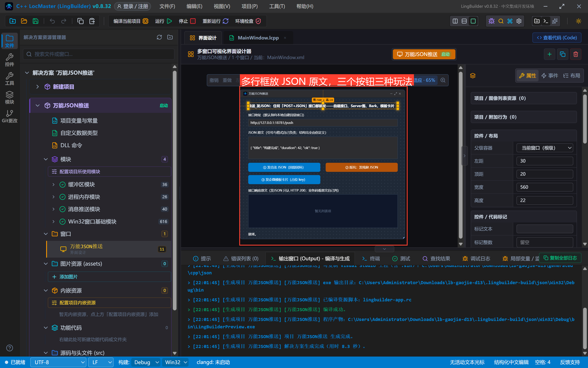588x368 pixels.
Task: Click the new project icon in toolbar
Action: pyautogui.click(x=12, y=21)
